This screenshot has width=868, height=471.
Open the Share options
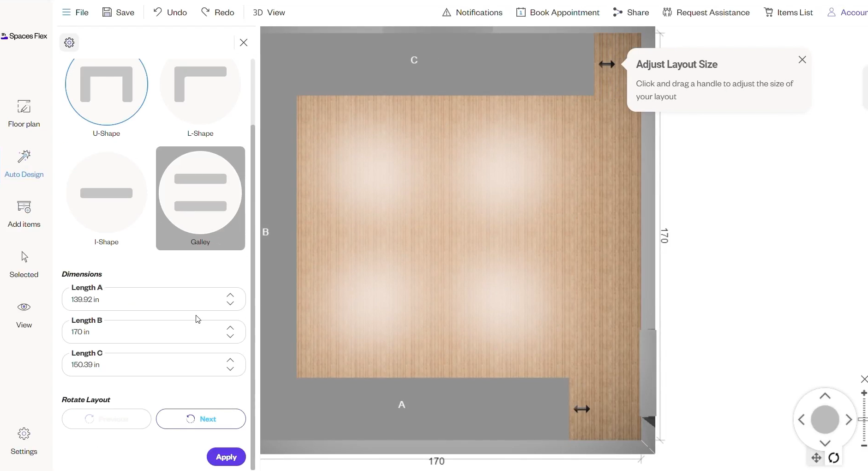(x=631, y=12)
